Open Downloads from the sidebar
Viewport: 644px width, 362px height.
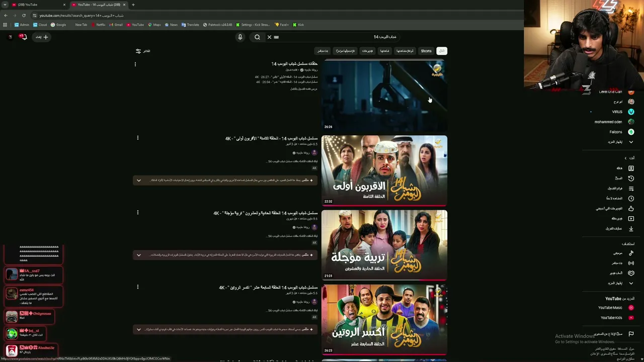(619, 228)
